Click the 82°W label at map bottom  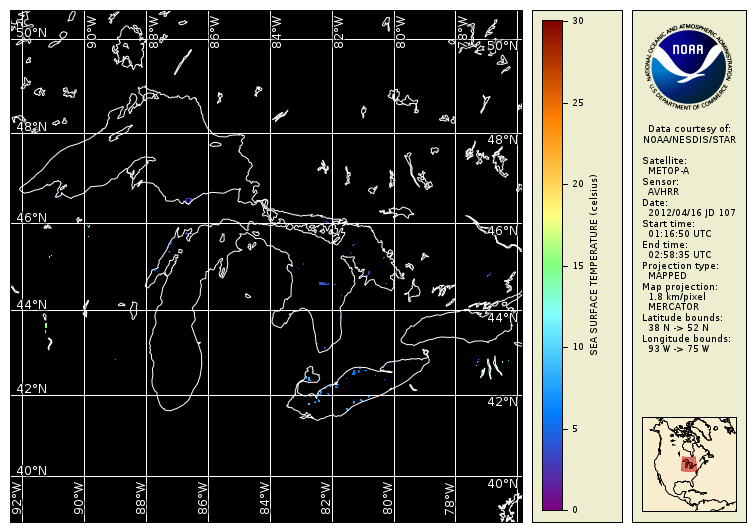(326, 499)
